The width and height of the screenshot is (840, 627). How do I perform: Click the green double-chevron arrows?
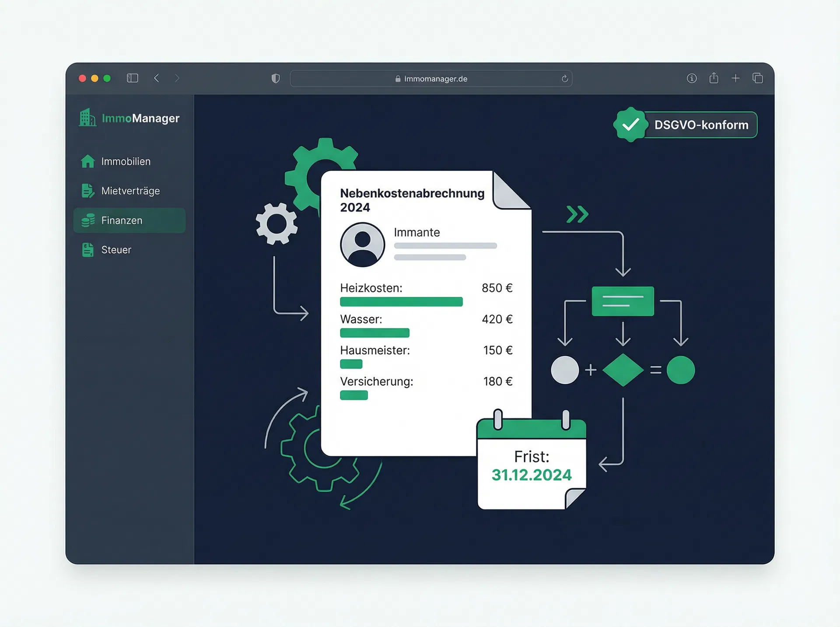point(577,214)
